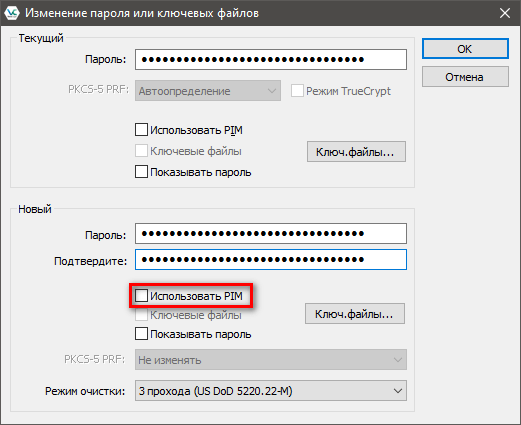
Task: Open the Режим очистки dropdown
Action: coord(271,391)
